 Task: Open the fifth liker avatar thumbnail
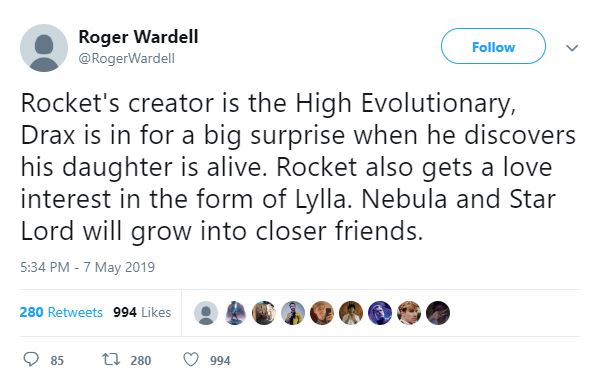coord(322,313)
